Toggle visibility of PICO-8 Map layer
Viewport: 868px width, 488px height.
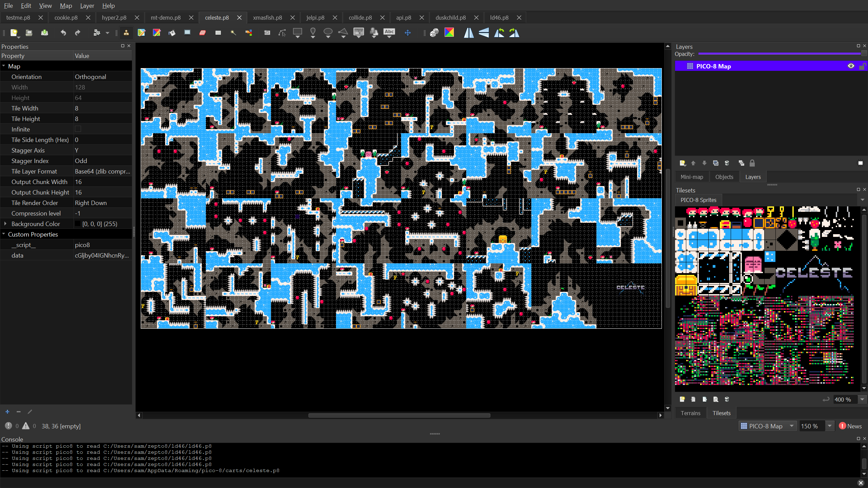[851, 66]
